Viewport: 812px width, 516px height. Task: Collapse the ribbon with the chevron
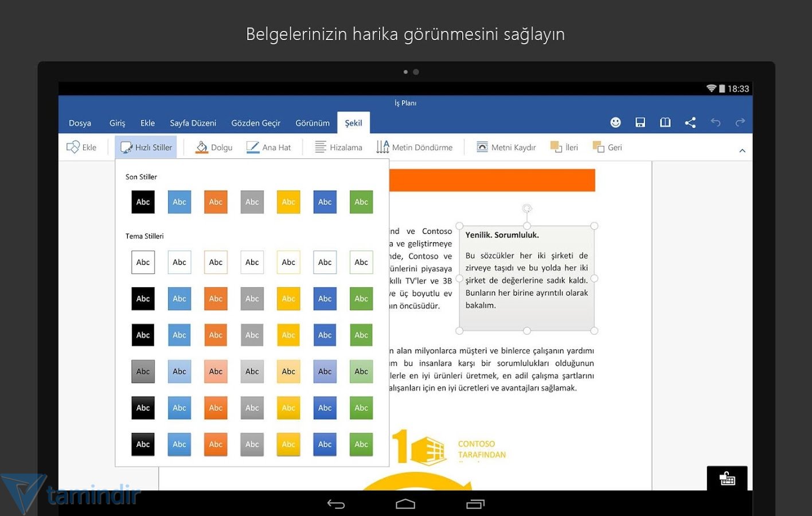[742, 149]
